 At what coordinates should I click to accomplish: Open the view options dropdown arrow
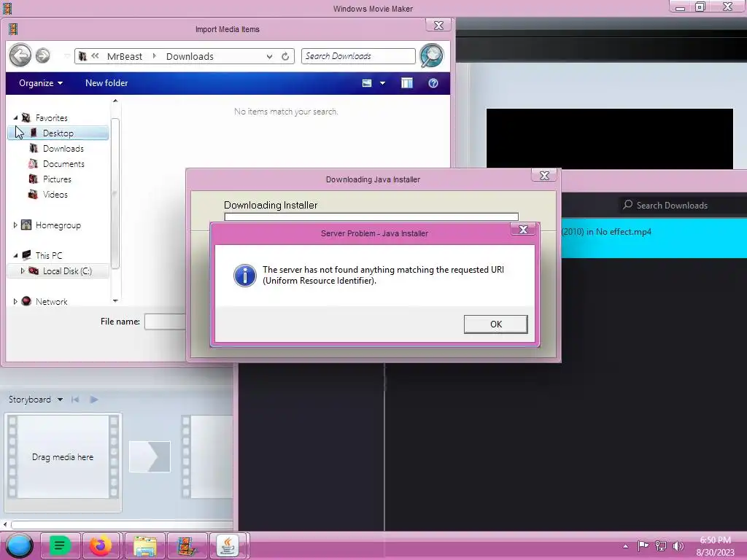382,83
